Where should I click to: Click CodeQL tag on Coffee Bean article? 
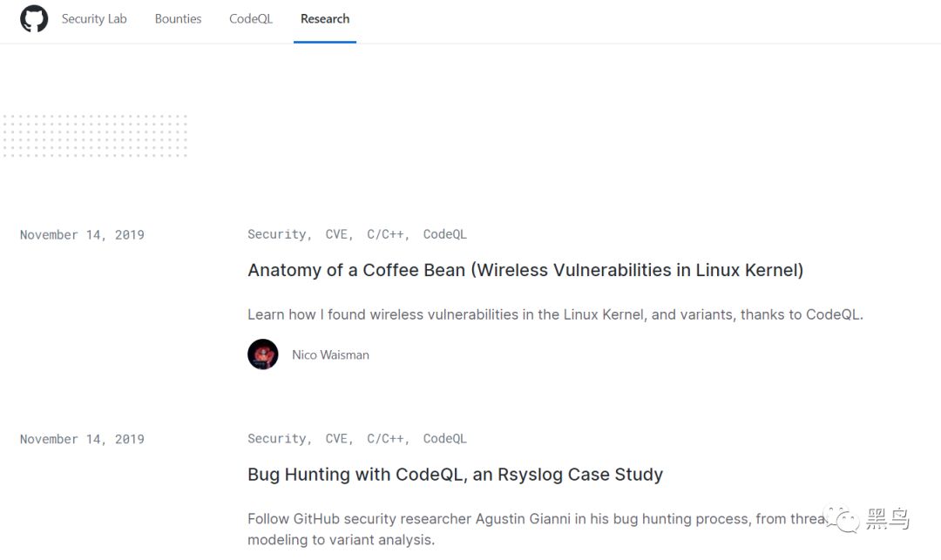[x=444, y=234]
